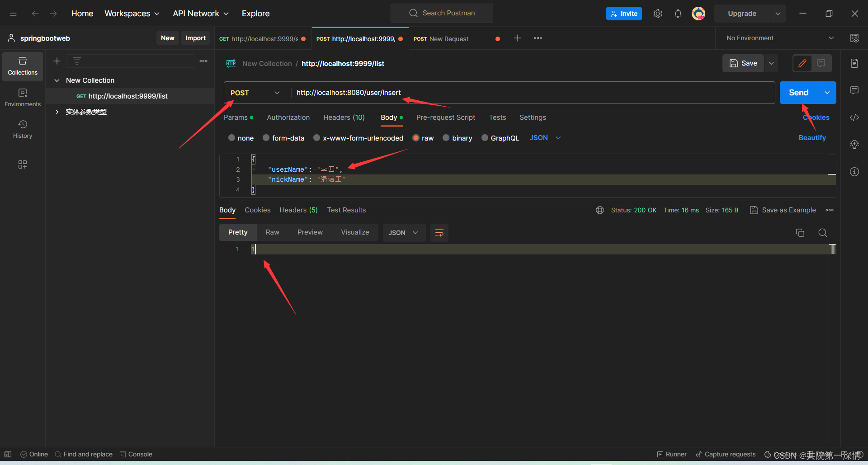This screenshot has width=868, height=465.
Task: Switch to the Authorization tab
Action: tap(288, 117)
